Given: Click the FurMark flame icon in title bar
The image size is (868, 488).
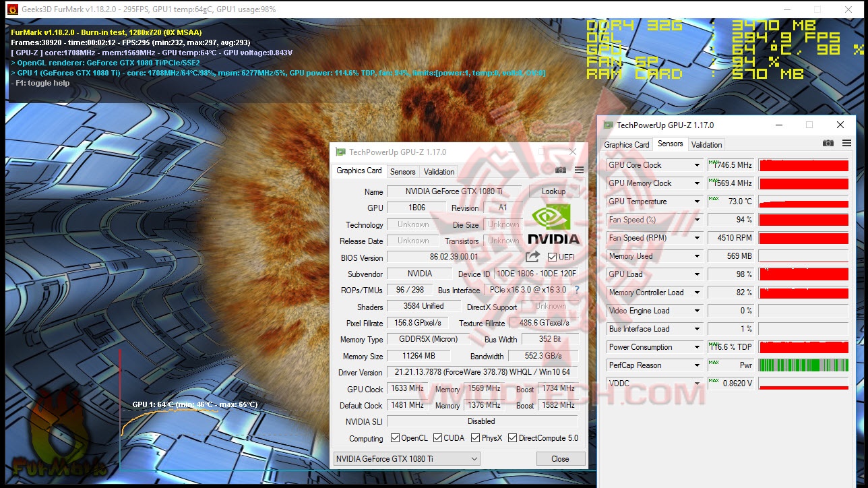Looking at the screenshot, I should 11,9.
